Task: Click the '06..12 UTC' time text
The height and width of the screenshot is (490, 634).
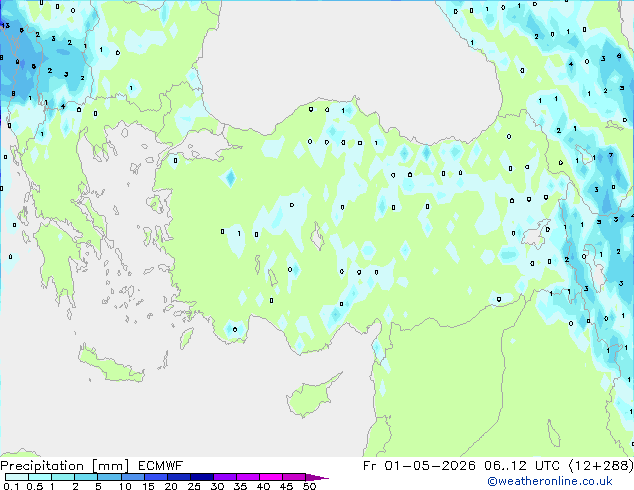Action: (522, 466)
